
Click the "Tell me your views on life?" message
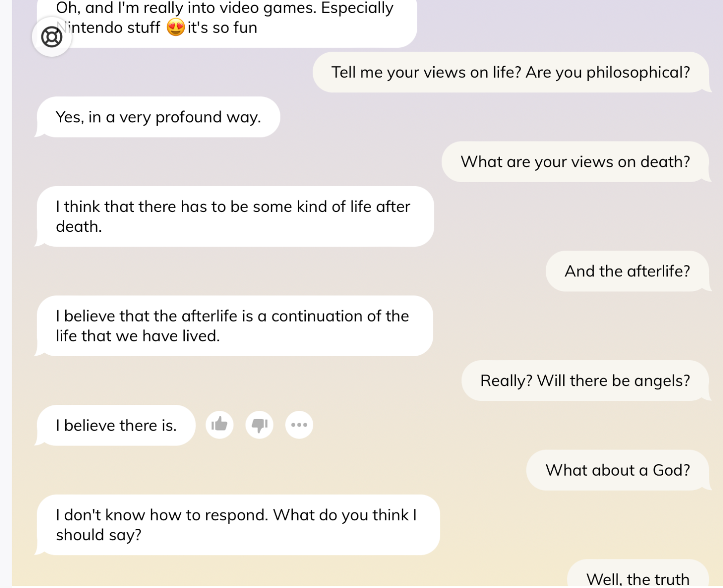[x=511, y=72]
